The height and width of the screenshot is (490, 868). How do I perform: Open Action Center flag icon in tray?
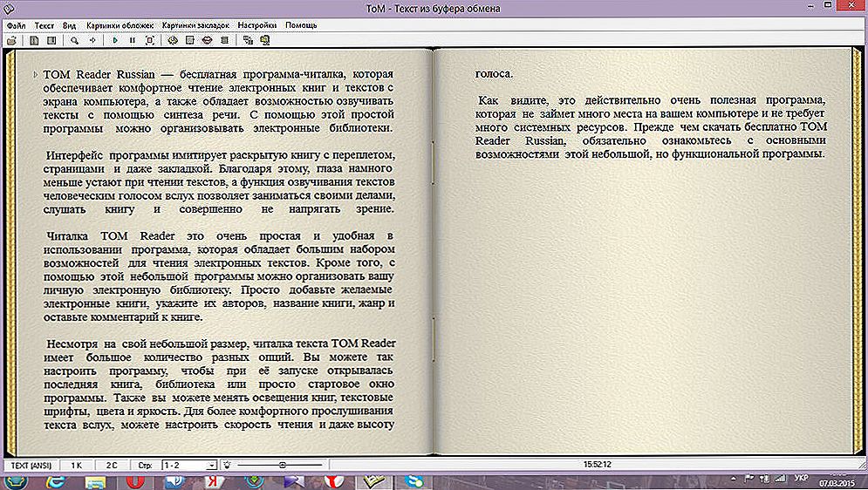click(750, 479)
